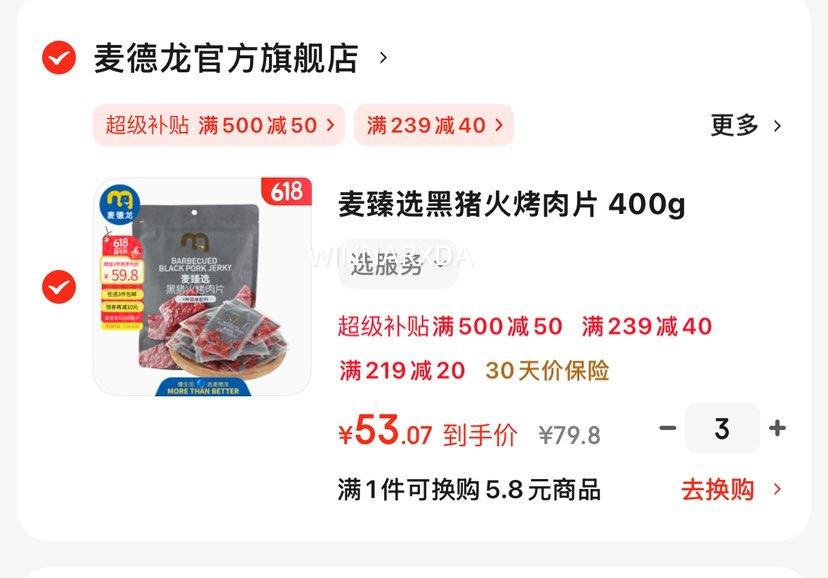The image size is (828, 578).
Task: Tap the 618 badge on product image
Action: pos(287,191)
